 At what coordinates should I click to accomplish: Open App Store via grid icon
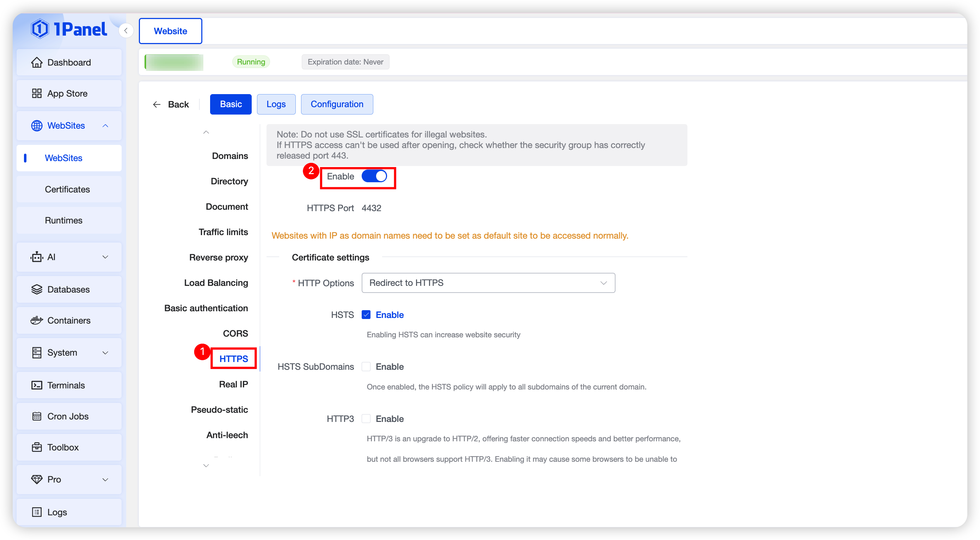tap(37, 93)
